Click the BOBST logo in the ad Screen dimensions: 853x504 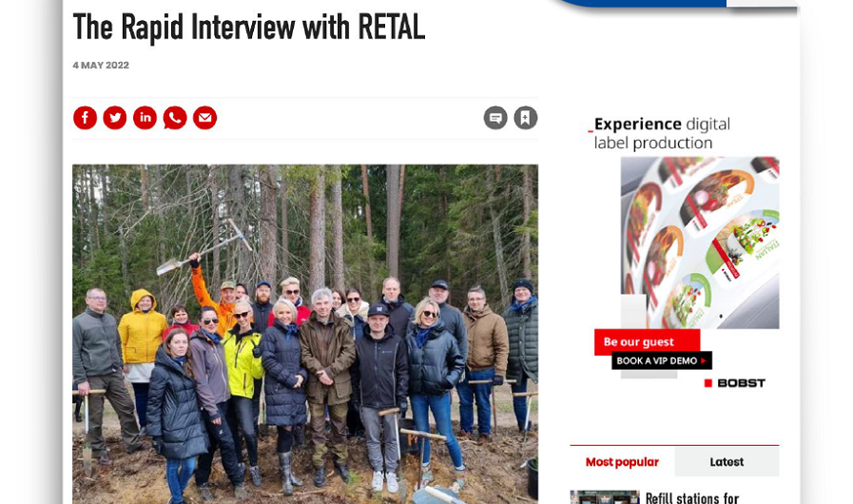[735, 383]
